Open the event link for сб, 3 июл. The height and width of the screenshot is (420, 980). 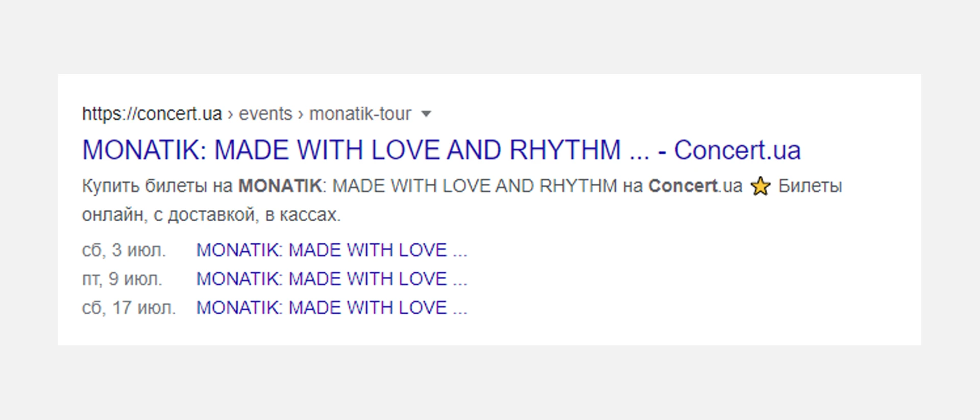[331, 250]
